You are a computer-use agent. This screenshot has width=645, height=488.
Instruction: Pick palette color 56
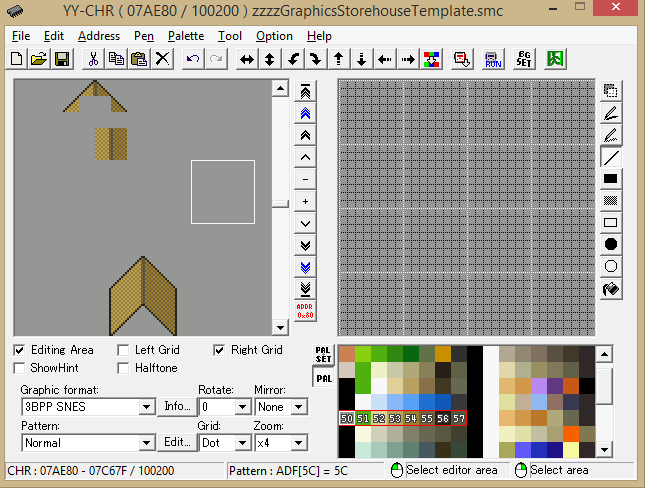click(x=443, y=419)
